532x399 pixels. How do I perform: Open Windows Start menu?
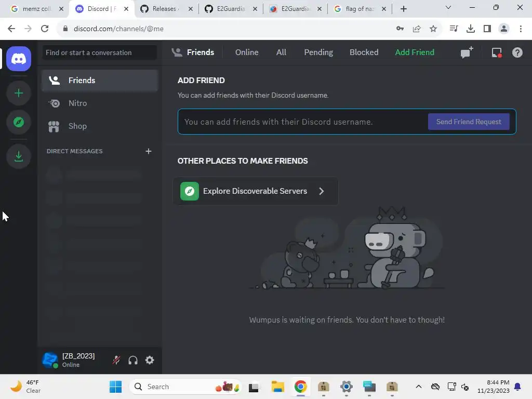pos(115,387)
